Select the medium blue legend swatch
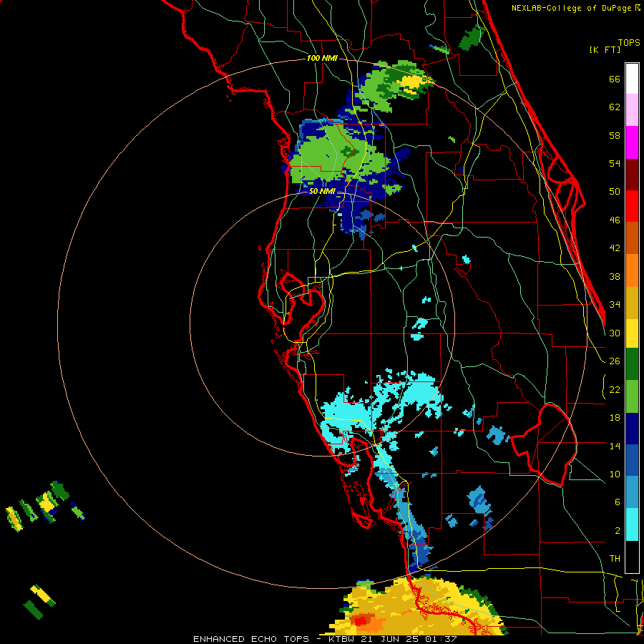The height and width of the screenshot is (644, 644). point(632,460)
